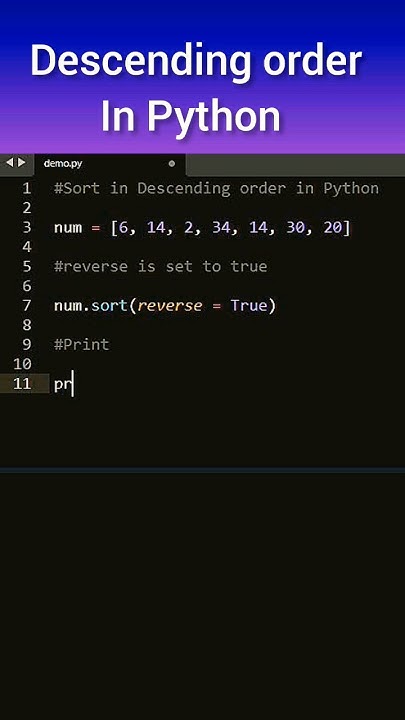Click the 'True' keyword on line 7
The image size is (405, 720).
(x=249, y=305)
